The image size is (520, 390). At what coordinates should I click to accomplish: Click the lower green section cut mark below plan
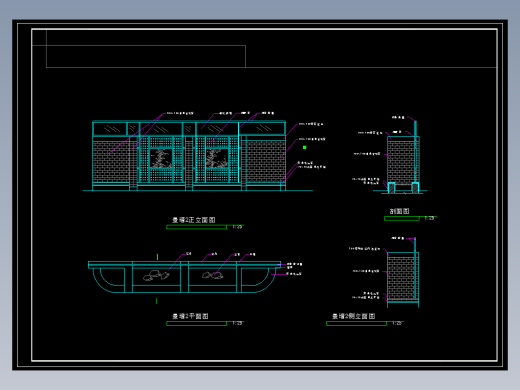(156, 301)
